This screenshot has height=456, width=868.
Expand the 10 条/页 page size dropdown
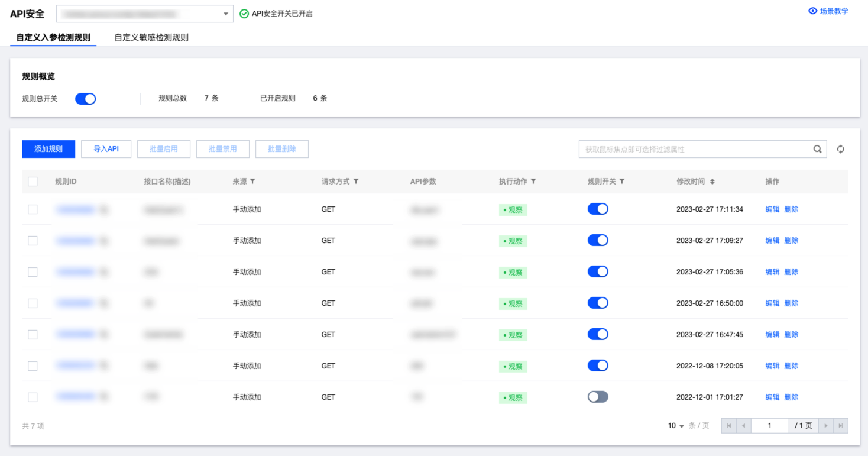[x=676, y=426]
